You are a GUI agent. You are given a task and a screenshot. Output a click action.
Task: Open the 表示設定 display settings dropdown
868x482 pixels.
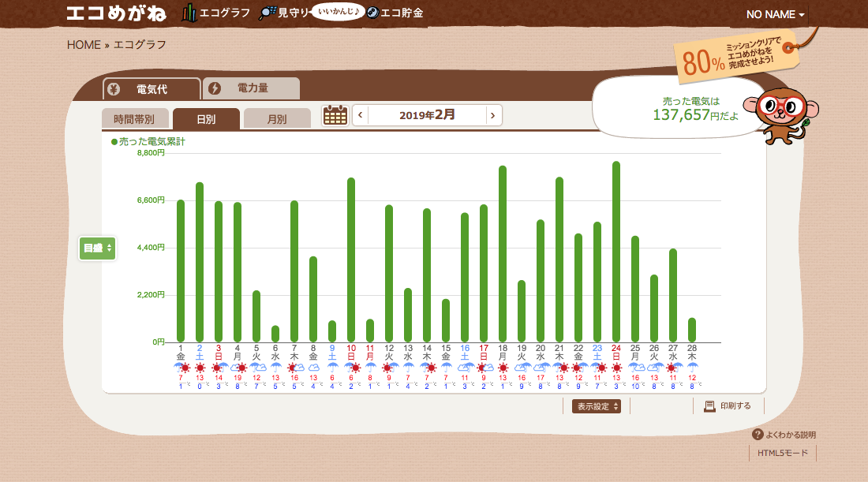597,406
